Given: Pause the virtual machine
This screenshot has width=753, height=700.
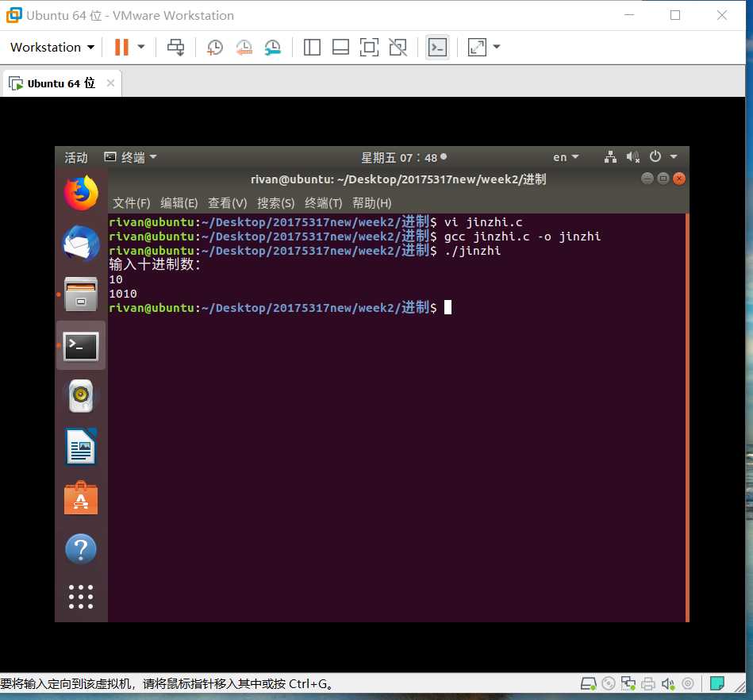Looking at the screenshot, I should (121, 47).
